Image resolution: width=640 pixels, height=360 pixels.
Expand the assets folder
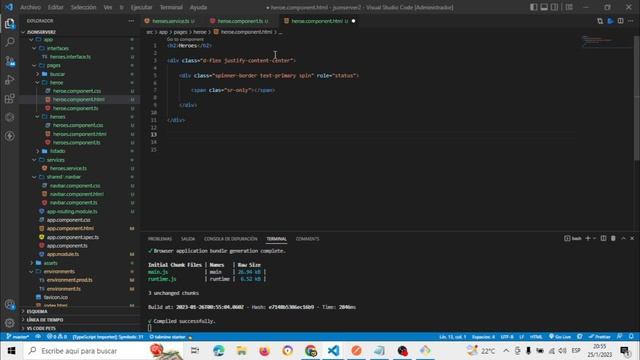(32, 263)
